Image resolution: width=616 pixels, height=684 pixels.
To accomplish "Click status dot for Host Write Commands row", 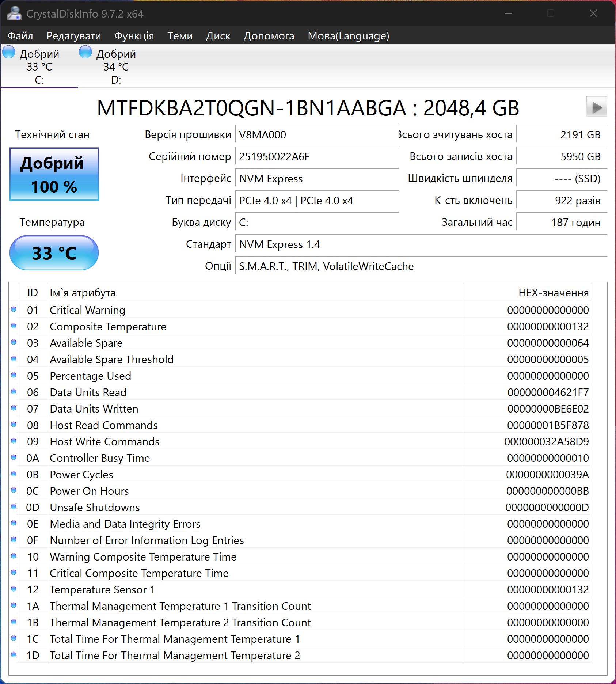I will pyautogui.click(x=14, y=441).
